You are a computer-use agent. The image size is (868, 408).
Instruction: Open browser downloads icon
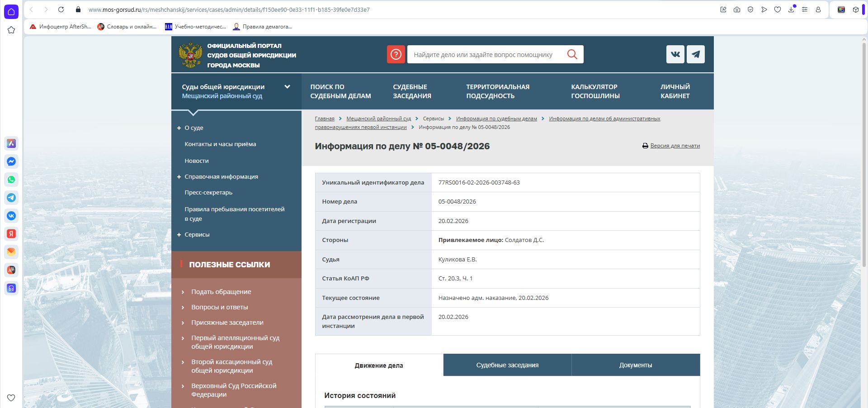tap(791, 9)
